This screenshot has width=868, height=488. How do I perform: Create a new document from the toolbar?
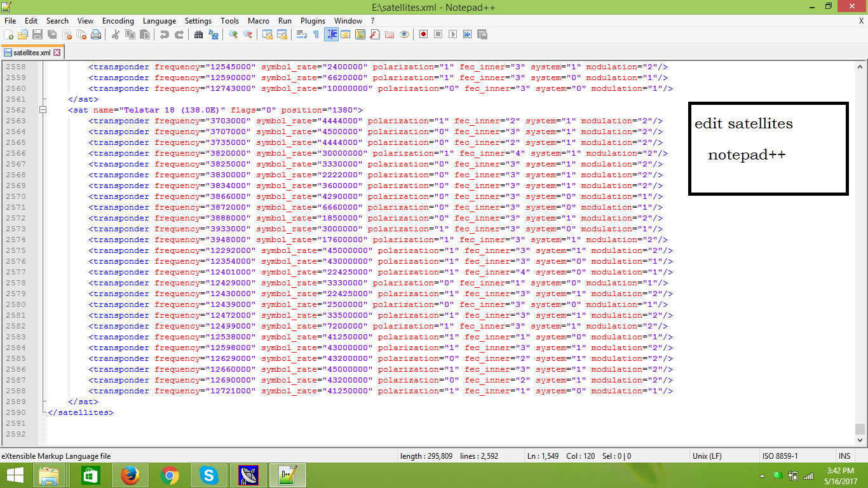(9, 34)
